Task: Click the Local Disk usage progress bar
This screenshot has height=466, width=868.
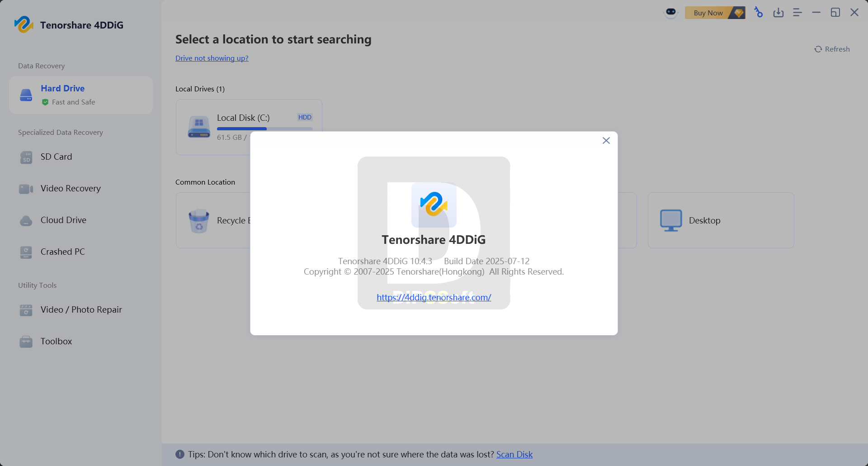Action: coord(265,129)
